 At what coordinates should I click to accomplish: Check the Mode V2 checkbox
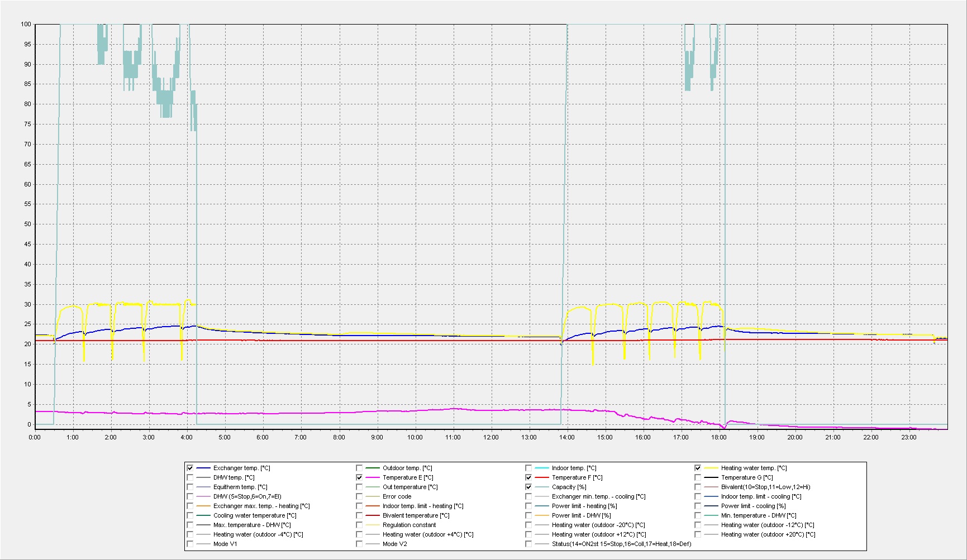click(x=359, y=544)
